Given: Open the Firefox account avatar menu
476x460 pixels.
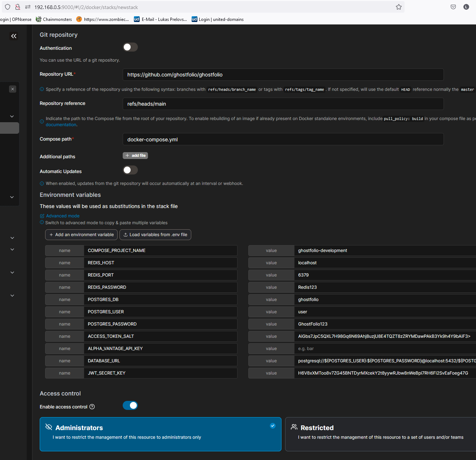Looking at the screenshot, I should [466, 7].
